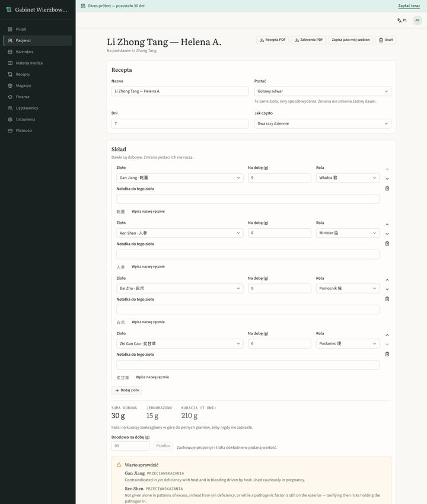
Task: Click the Przelicz button
Action: pos(163,446)
